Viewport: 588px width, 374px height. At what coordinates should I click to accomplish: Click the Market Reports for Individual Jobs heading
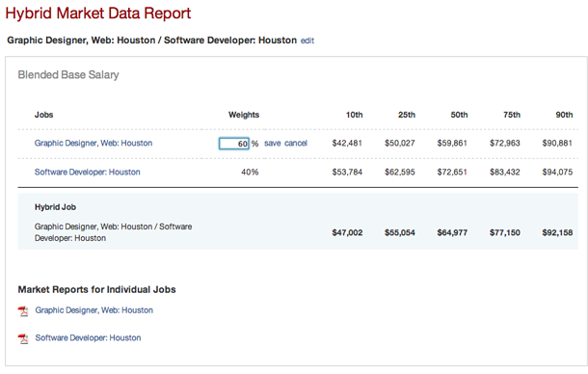pos(96,289)
